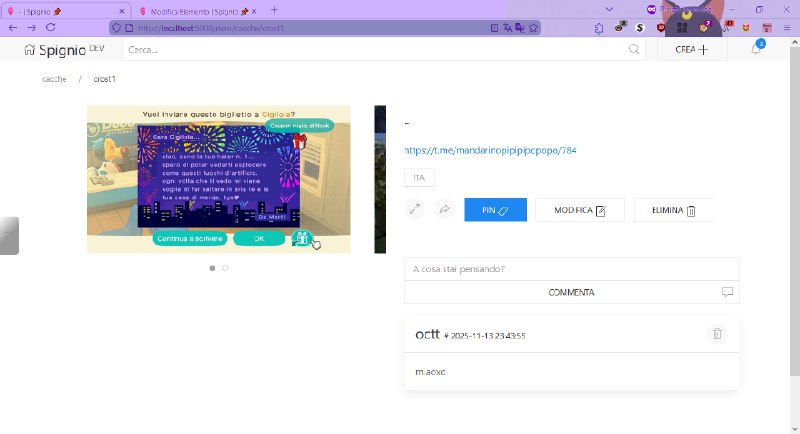800x434 pixels.
Task: Click the comment timestamp 2025-11-13 23:43:55
Action: (488, 336)
